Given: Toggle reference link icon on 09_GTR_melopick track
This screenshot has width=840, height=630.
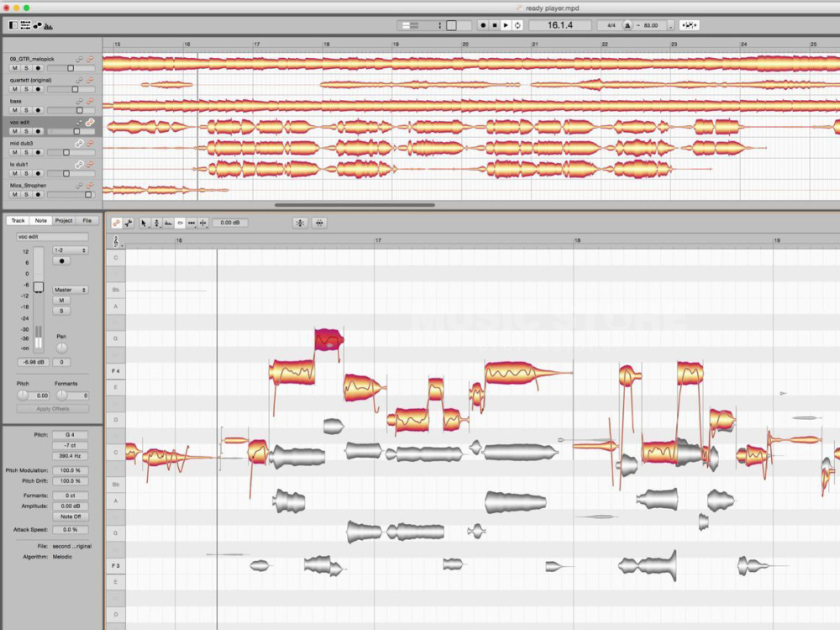Looking at the screenshot, I should click(x=79, y=59).
